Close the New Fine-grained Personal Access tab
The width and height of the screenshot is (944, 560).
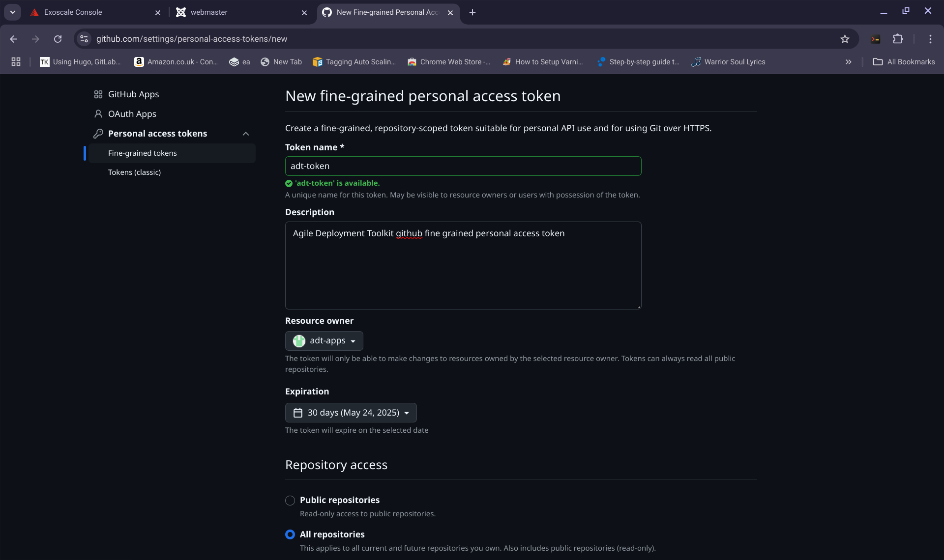[450, 13]
